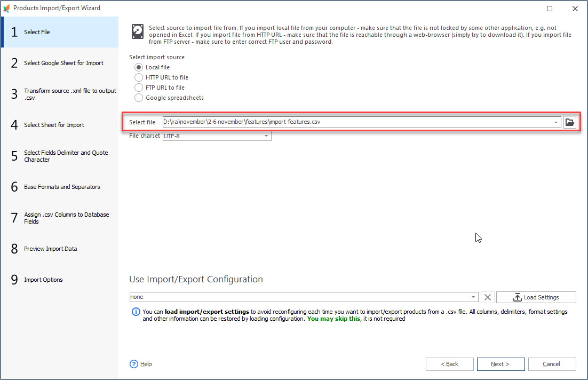Open step 4 Select Sheet for Import
Screen dimensions: 588x380
60,125
